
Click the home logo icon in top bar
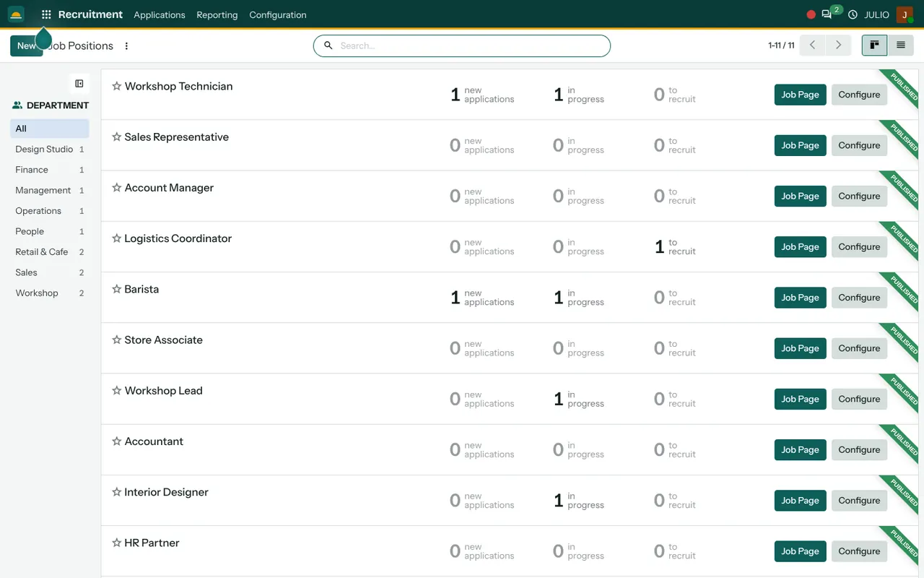[16, 14]
